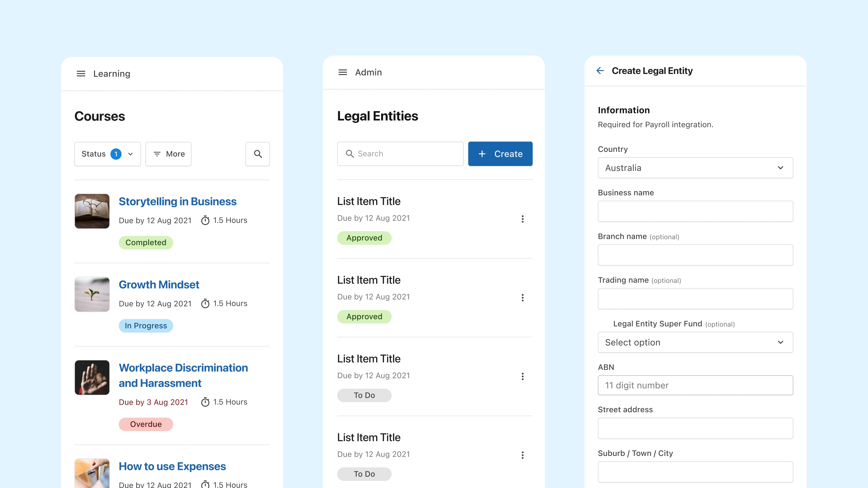Click timer icon on Workplace Discrimination course
This screenshot has height=488, width=868.
205,402
